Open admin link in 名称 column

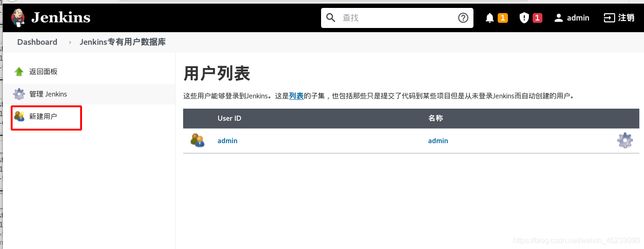tap(438, 141)
